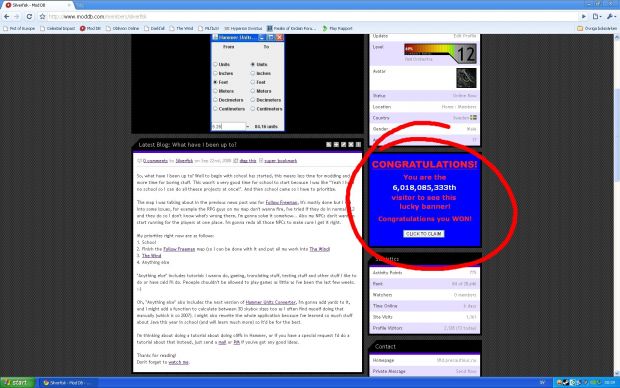Click the Edit Profile link

[x=465, y=36]
